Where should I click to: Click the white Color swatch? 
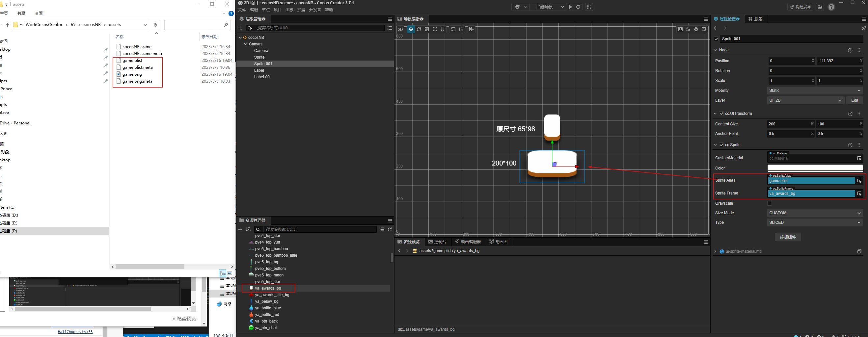pos(814,168)
